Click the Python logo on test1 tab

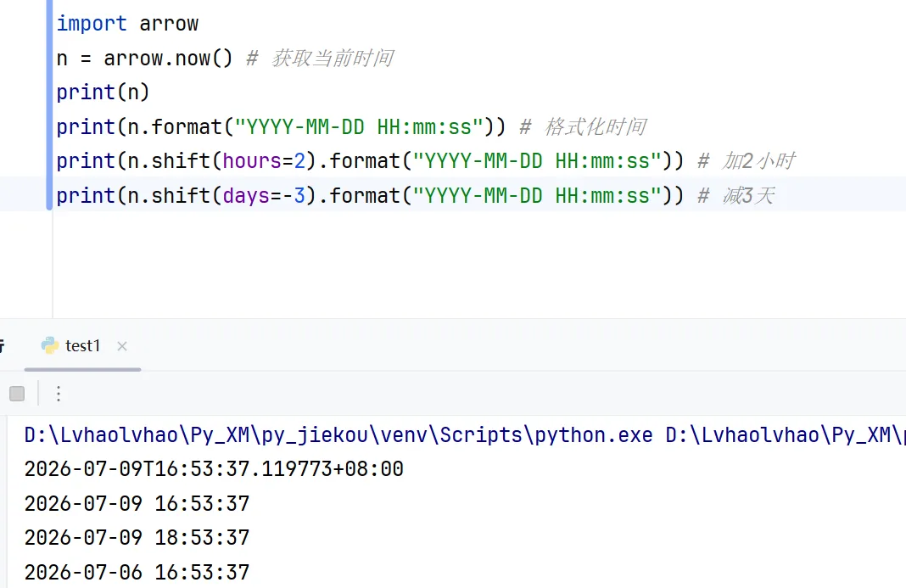click(50, 345)
